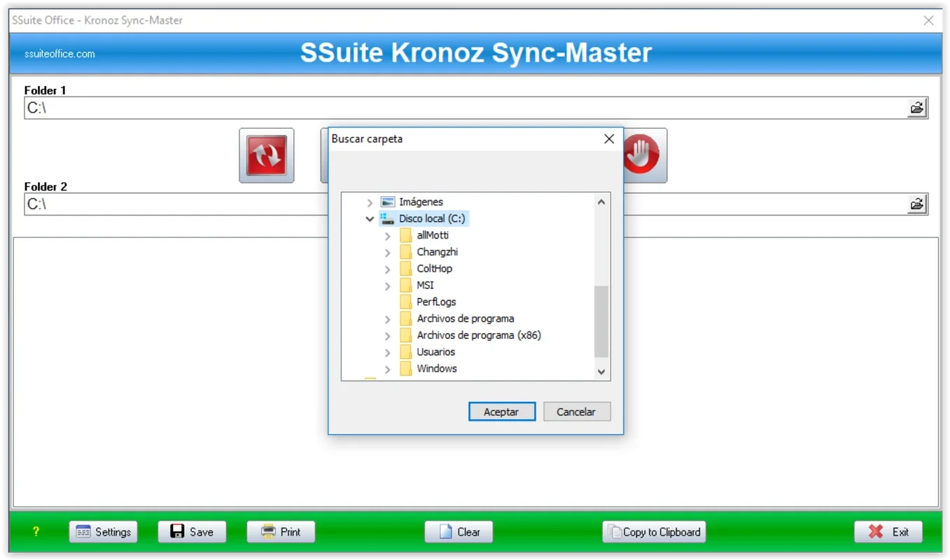Image resolution: width=950 pixels, height=560 pixels.
Task: Click the folder tree scrollbar up arrow
Action: click(601, 202)
